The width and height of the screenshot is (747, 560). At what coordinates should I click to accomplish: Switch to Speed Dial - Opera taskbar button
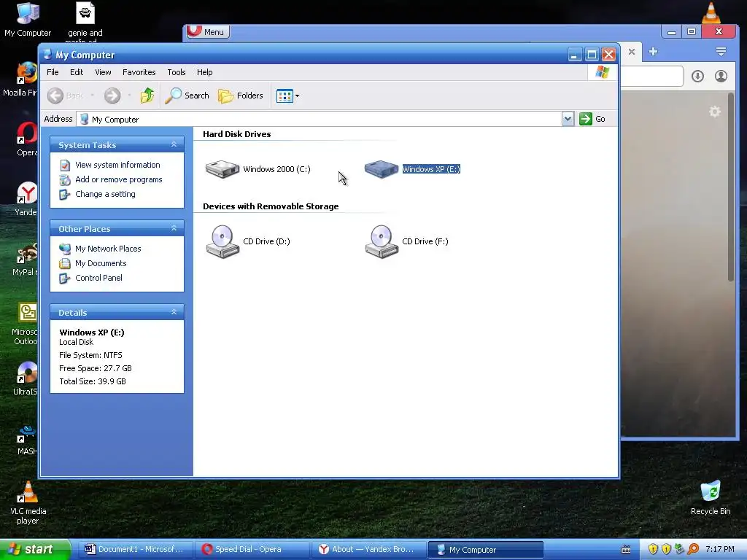251,550
